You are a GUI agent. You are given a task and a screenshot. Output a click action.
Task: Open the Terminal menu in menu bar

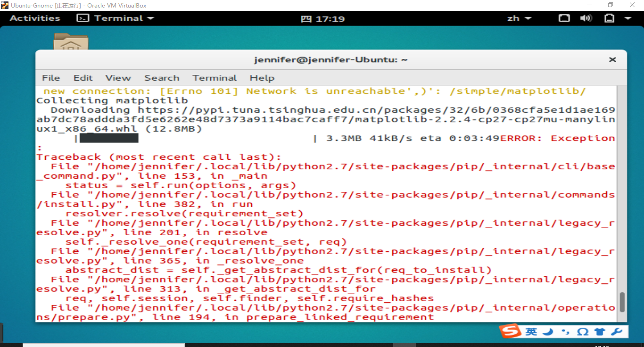pos(215,78)
